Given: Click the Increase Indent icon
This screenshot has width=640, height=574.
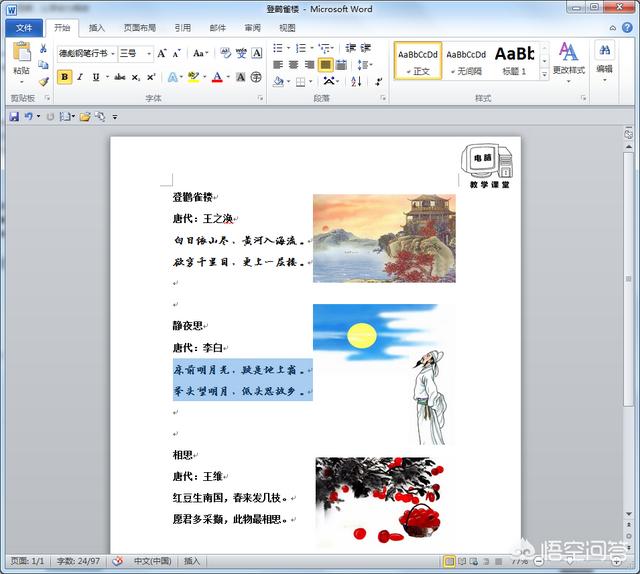Looking at the screenshot, I should 365,48.
